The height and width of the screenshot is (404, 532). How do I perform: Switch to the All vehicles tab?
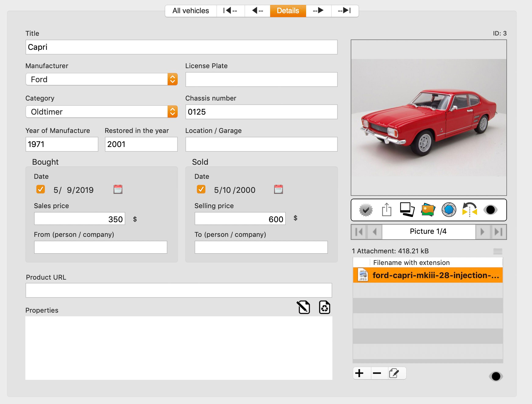(191, 11)
